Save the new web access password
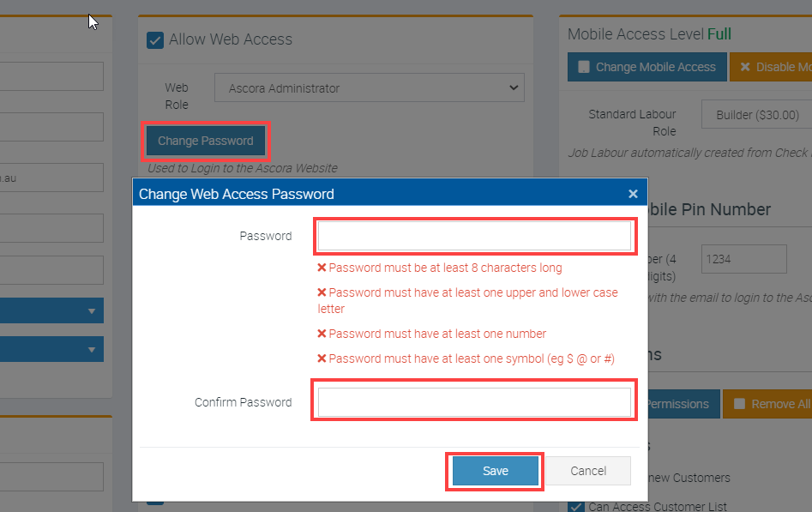This screenshot has height=512, width=812. tap(495, 471)
